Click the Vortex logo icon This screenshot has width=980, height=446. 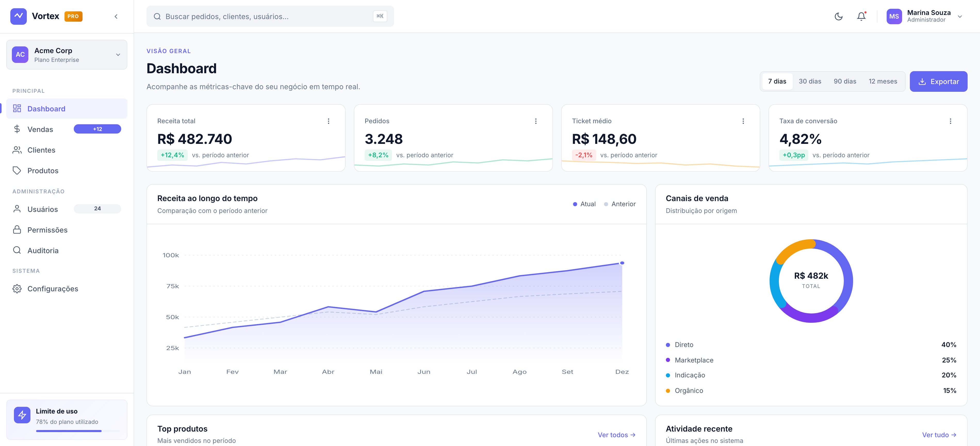(18, 16)
